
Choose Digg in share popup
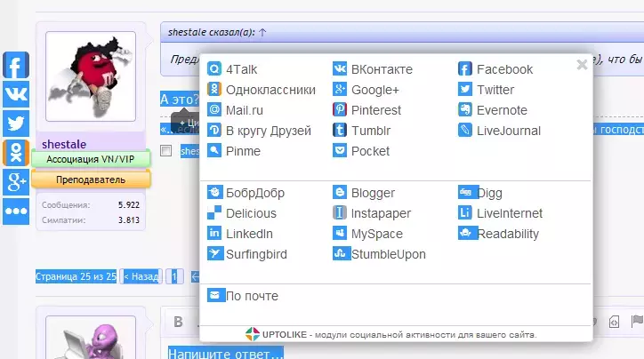tap(480, 193)
